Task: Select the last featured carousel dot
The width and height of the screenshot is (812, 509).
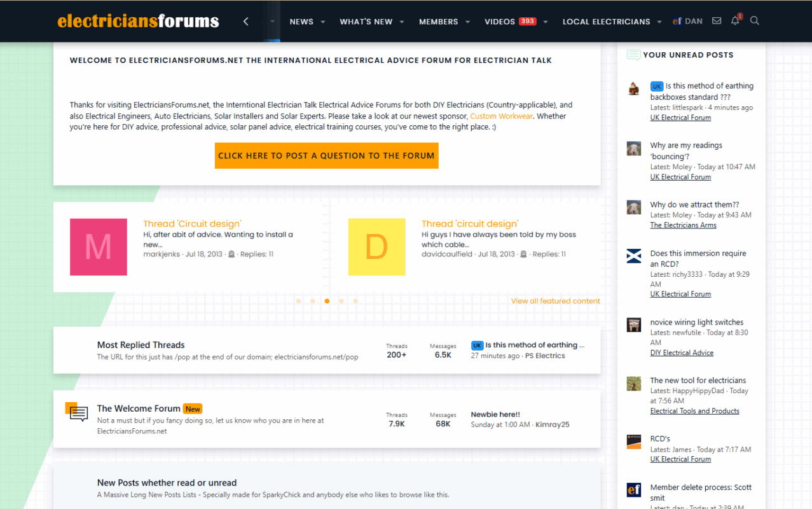Action: pyautogui.click(x=355, y=301)
